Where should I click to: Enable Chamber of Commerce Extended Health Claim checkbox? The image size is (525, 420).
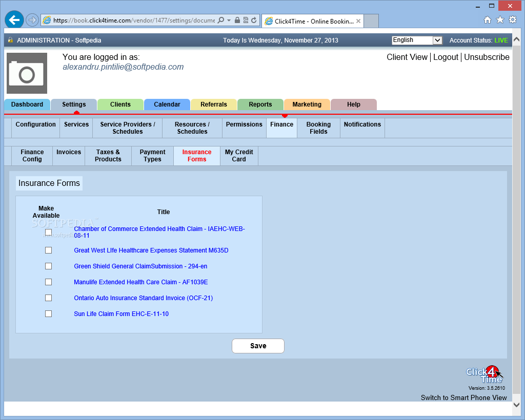49,232
